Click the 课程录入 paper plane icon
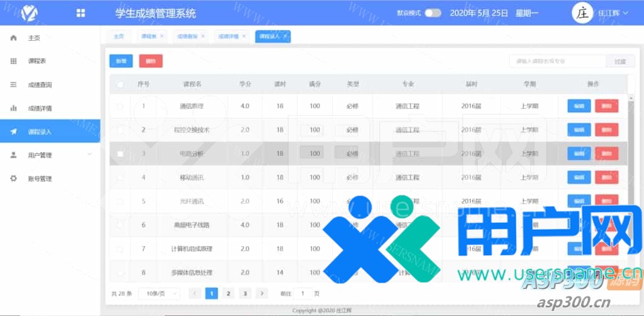 tap(14, 132)
